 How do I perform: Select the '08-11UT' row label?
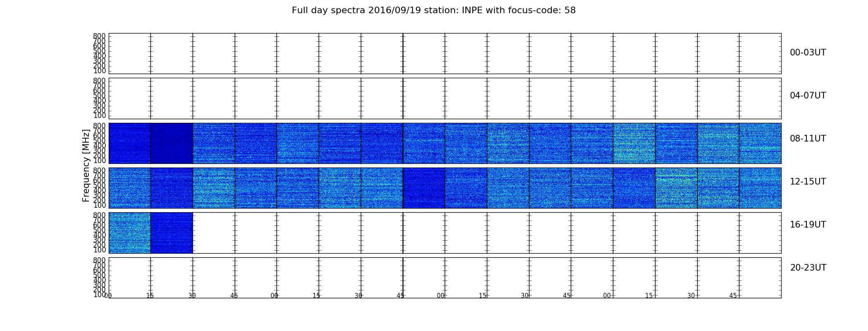pos(808,139)
